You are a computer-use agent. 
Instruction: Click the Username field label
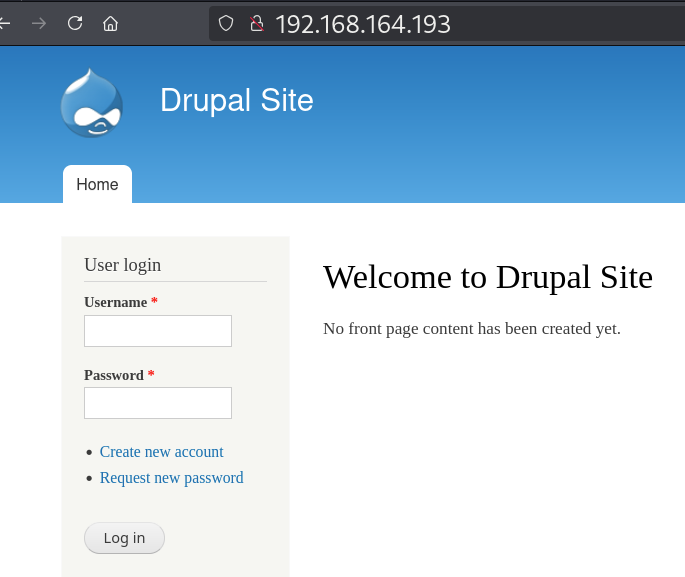point(115,302)
